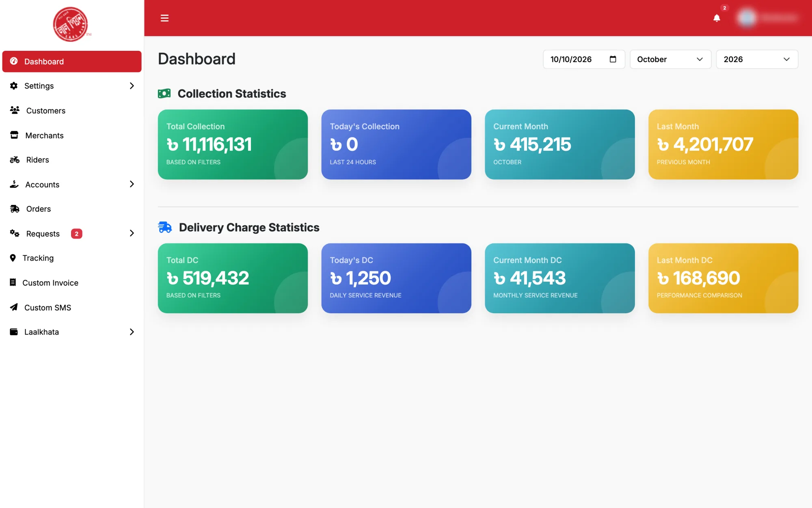Click the hamburger menu icon
This screenshot has height=508, width=812.
pos(164,18)
